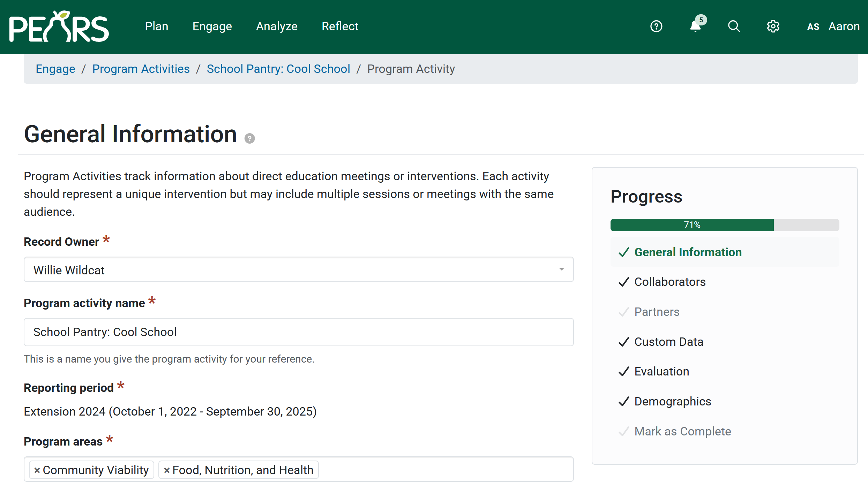This screenshot has height=494, width=868.
Task: Click the checkmark icon next to Demographics
Action: click(x=624, y=401)
